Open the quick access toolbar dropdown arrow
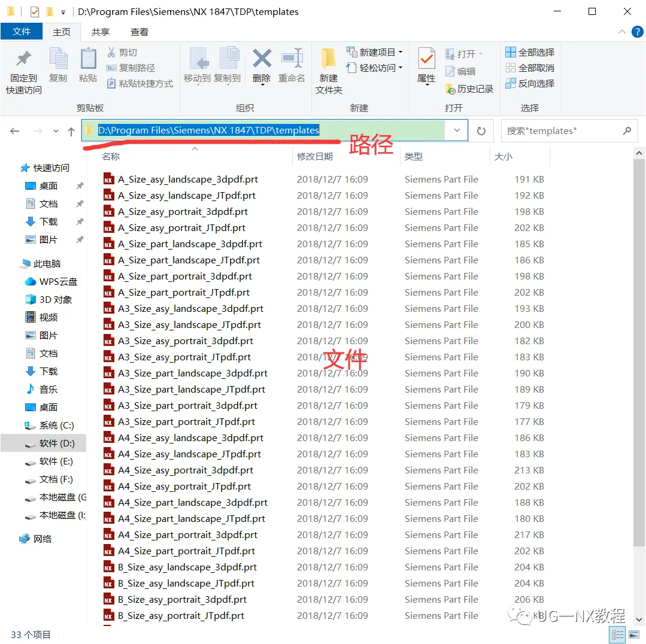The width and height of the screenshot is (646, 644). (63, 13)
